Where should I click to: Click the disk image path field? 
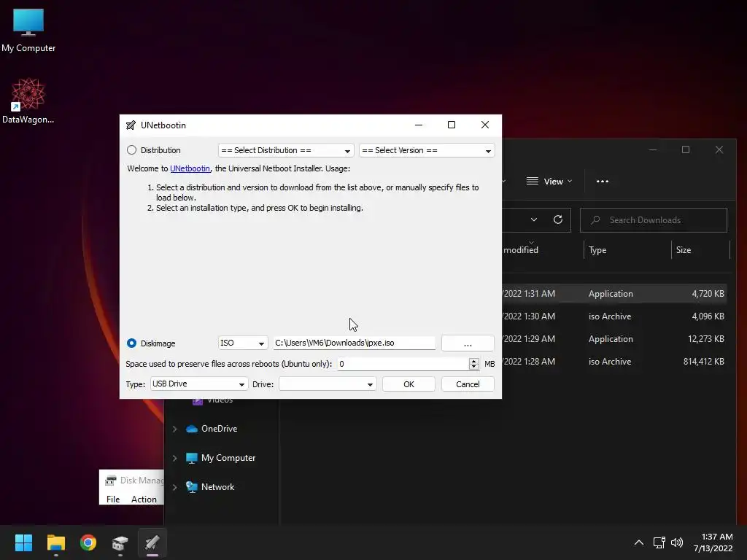[x=354, y=343]
